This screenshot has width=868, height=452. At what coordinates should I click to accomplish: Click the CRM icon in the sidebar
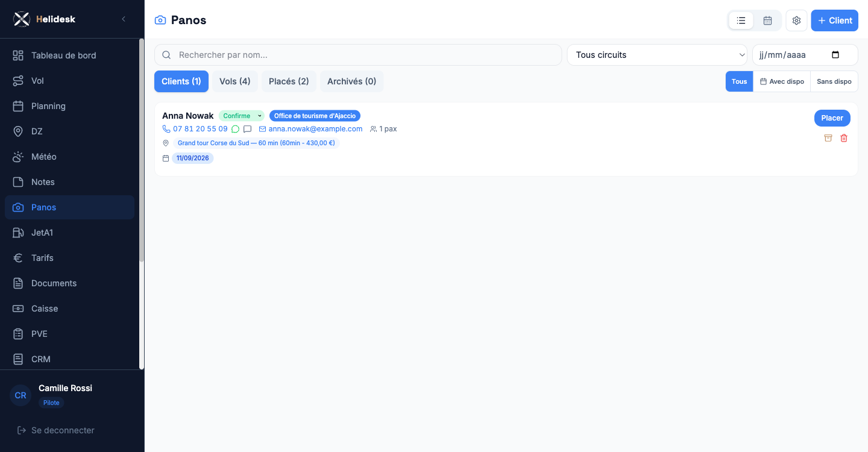pos(19,359)
